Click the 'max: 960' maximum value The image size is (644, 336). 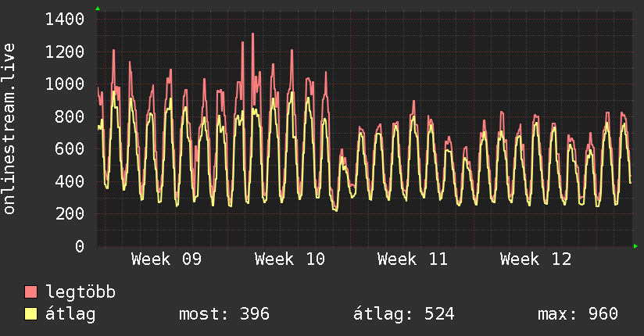pos(578,314)
